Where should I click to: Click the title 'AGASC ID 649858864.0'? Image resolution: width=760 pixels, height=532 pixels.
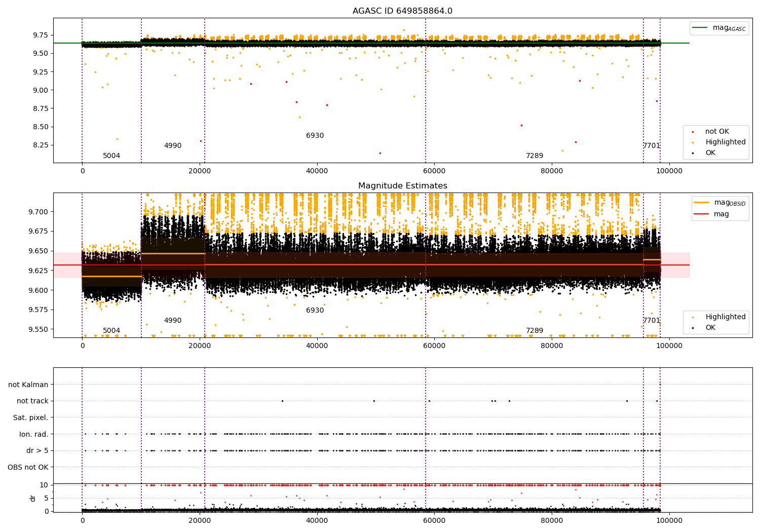(x=402, y=11)
